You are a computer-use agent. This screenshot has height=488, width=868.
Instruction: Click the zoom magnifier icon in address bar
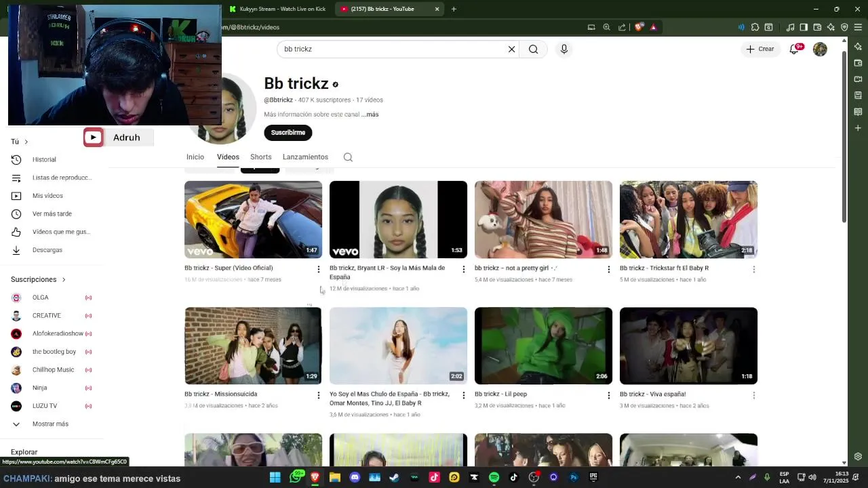pos(607,27)
